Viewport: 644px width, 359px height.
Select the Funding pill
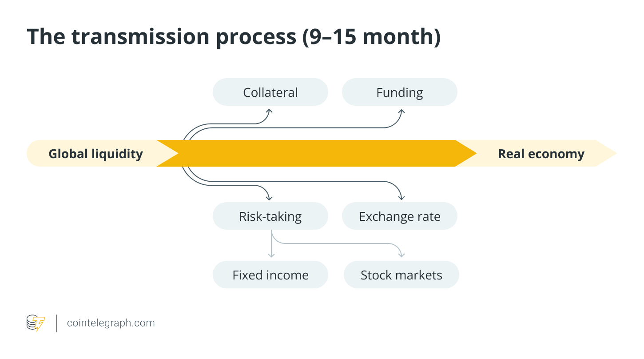point(399,92)
